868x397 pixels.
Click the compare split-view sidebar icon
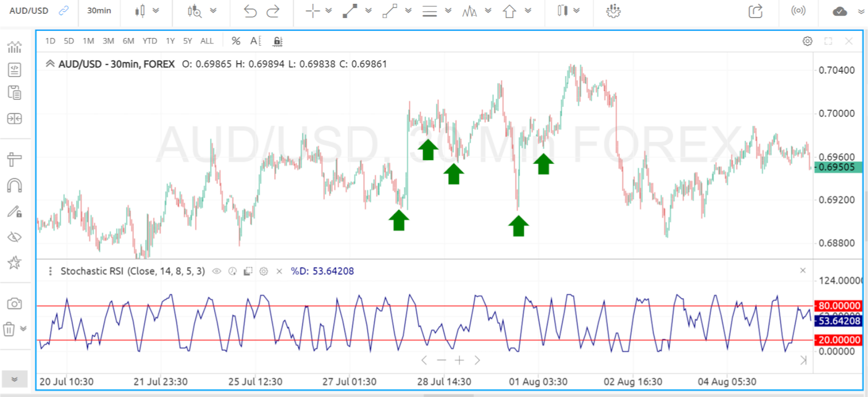pyautogui.click(x=15, y=118)
